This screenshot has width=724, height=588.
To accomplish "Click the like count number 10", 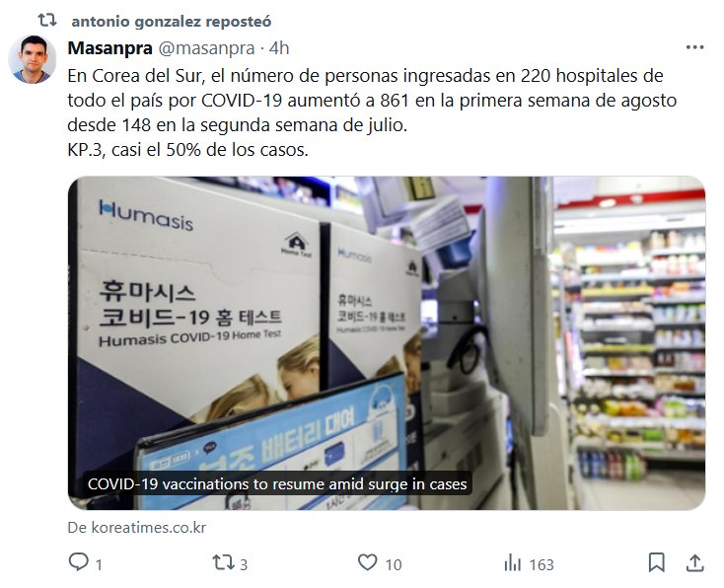I will point(394,564).
